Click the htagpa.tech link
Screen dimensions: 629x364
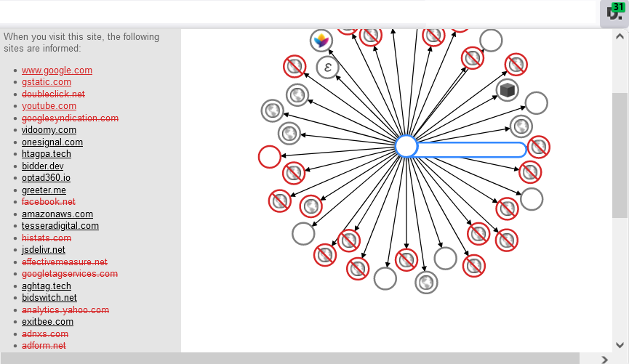47,154
